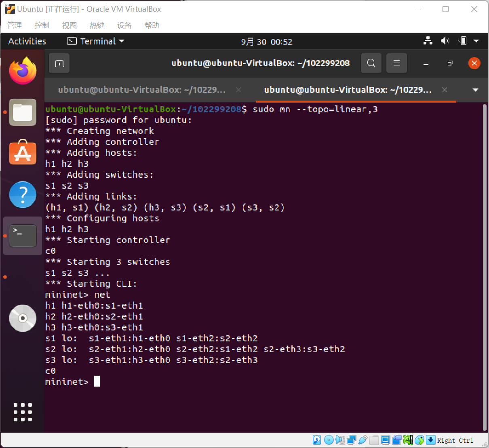Expand the terminal tab list arrow
Viewport: 489px width, 448px height.
tap(476, 90)
